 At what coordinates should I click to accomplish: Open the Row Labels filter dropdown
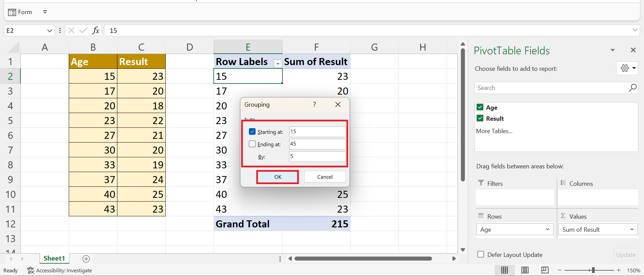tap(277, 63)
